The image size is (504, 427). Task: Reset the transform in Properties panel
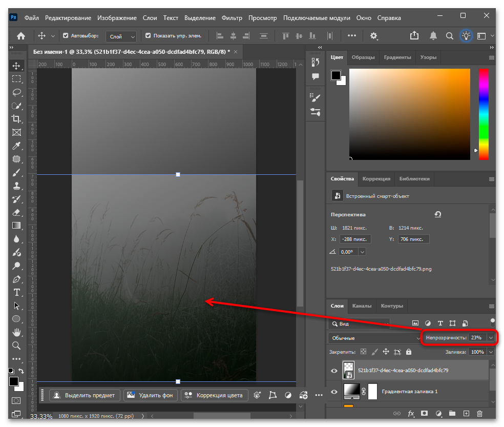pyautogui.click(x=438, y=214)
